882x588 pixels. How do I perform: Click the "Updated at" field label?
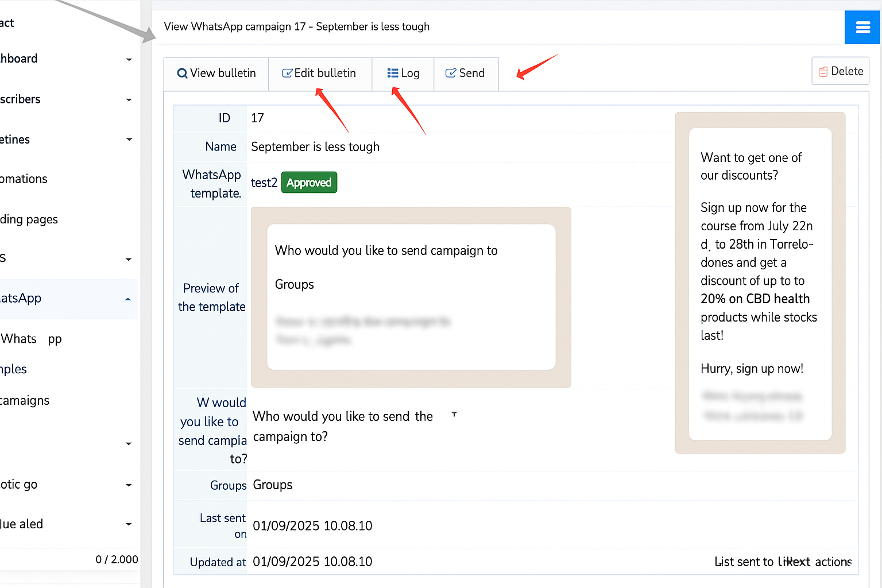218,562
